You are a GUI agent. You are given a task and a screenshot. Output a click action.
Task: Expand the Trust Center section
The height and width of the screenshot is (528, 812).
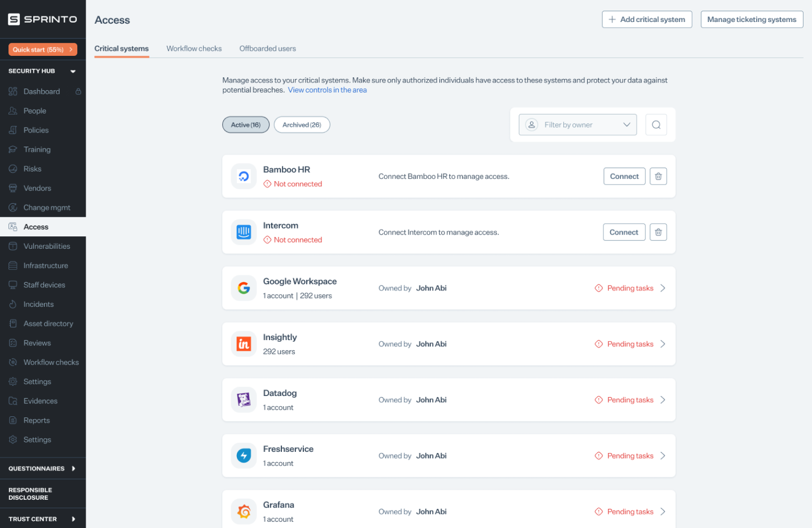(x=73, y=519)
